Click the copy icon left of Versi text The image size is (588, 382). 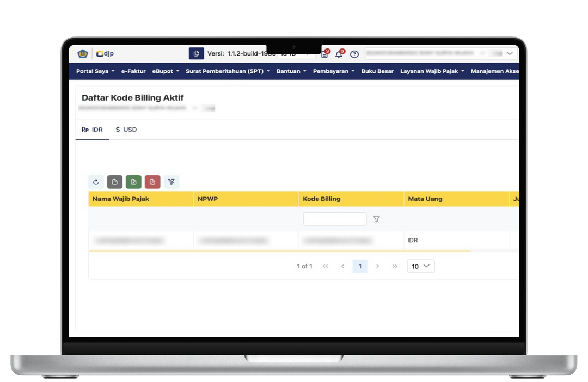point(196,54)
